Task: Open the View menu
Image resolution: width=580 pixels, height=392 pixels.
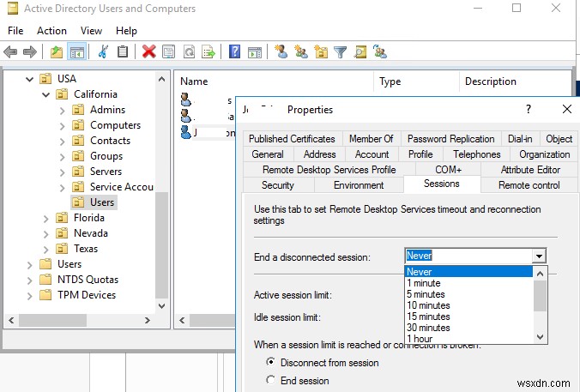Action: [91, 31]
